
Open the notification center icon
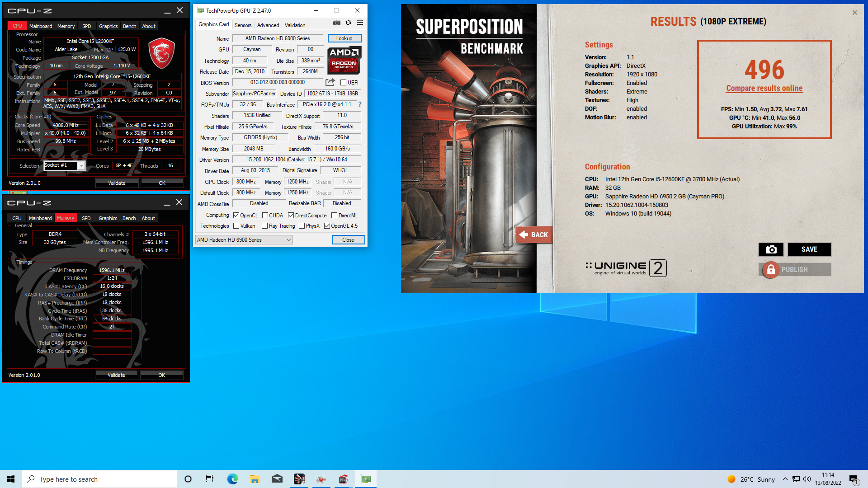tap(854, 479)
